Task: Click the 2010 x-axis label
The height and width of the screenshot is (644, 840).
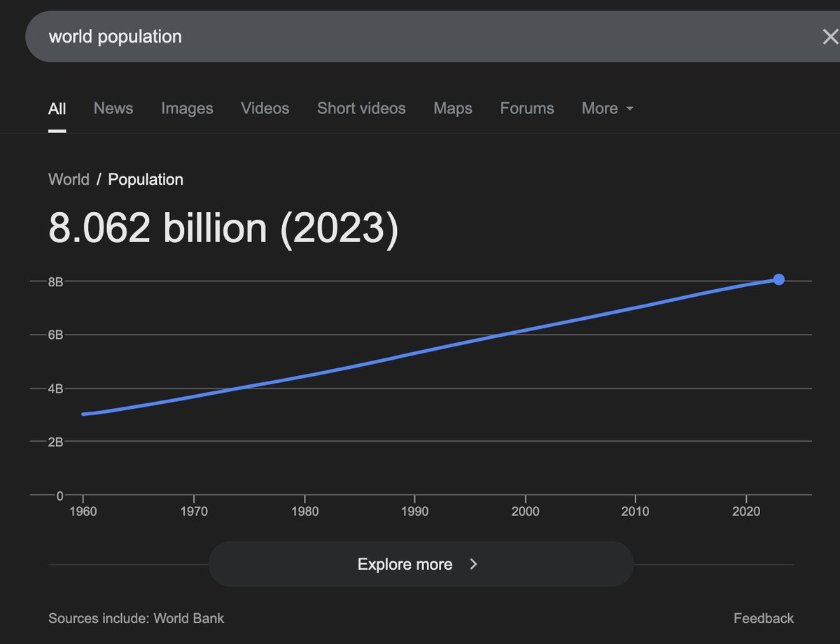Action: click(x=636, y=512)
